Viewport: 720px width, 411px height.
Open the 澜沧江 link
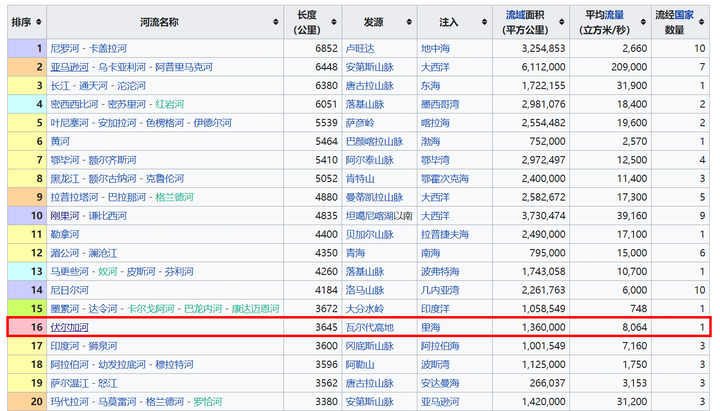pos(103,253)
